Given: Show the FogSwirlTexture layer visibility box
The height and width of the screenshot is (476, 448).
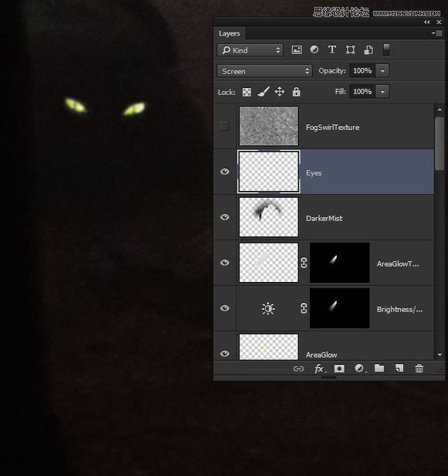Looking at the screenshot, I should click(225, 126).
